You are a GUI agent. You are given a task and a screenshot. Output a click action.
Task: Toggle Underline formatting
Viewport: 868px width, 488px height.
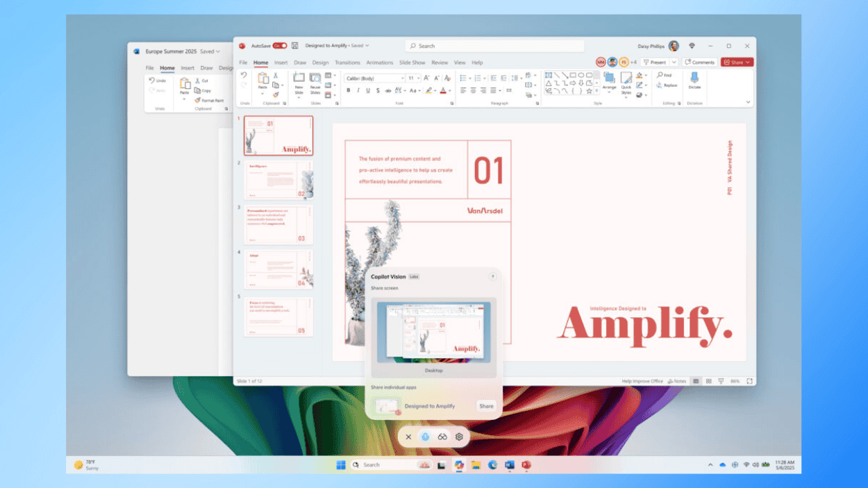(x=368, y=90)
